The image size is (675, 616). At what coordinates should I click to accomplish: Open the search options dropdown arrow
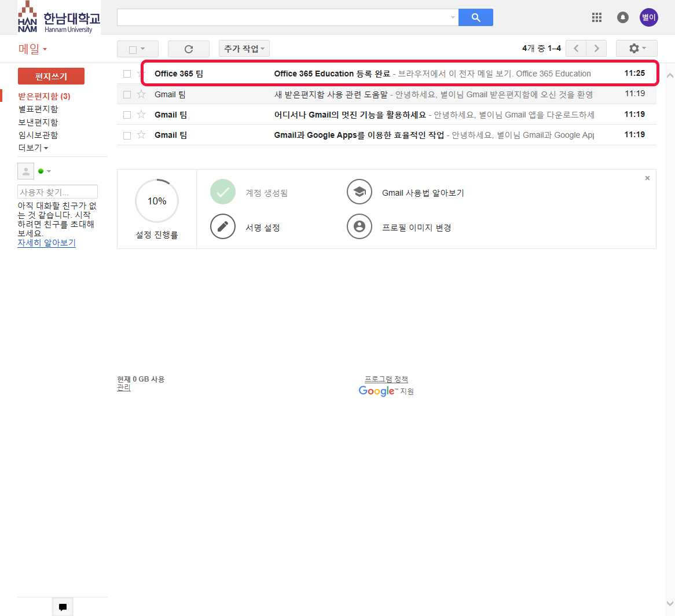[453, 17]
